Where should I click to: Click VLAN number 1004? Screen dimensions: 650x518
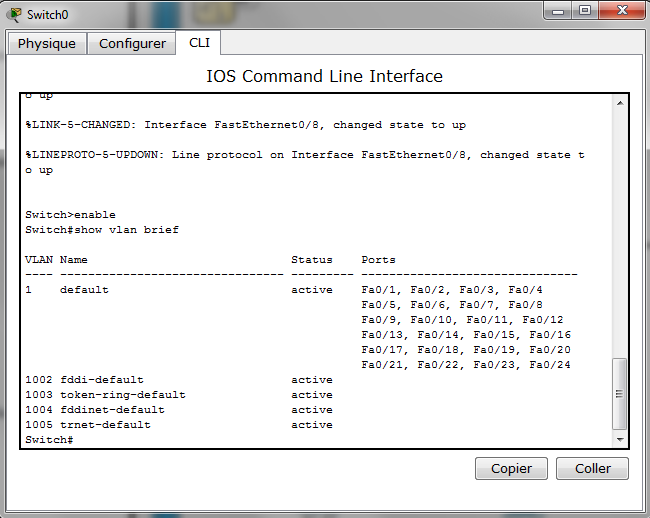pyautogui.click(x=39, y=409)
